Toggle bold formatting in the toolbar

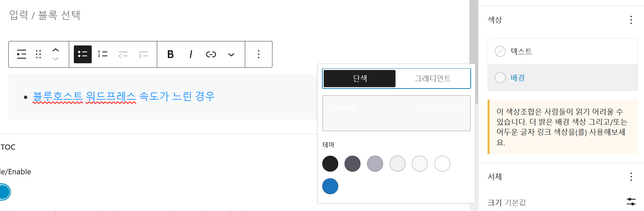(170, 54)
